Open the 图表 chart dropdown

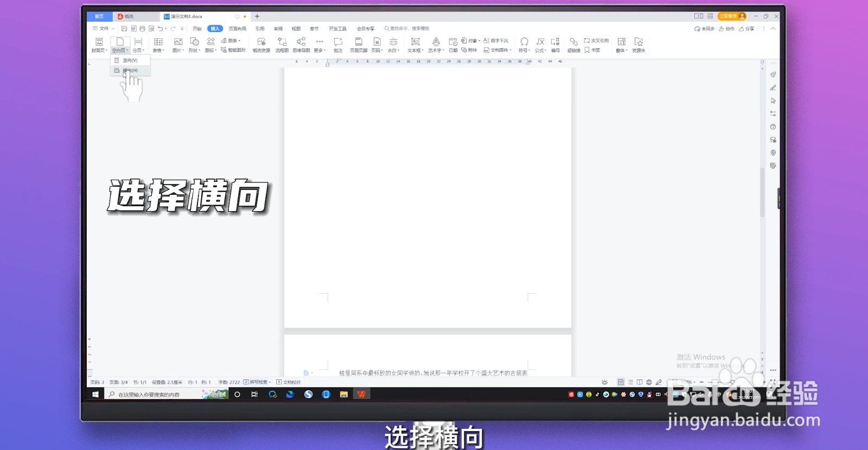click(x=231, y=41)
